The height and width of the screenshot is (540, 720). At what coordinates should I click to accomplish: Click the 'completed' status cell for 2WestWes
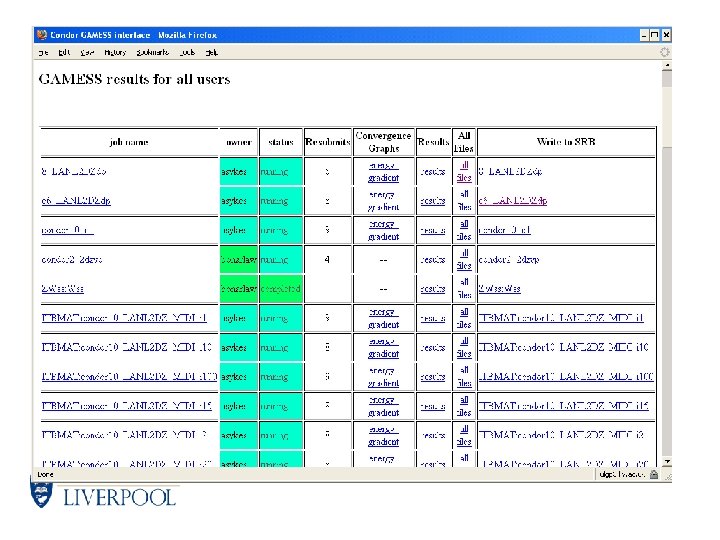(281, 289)
